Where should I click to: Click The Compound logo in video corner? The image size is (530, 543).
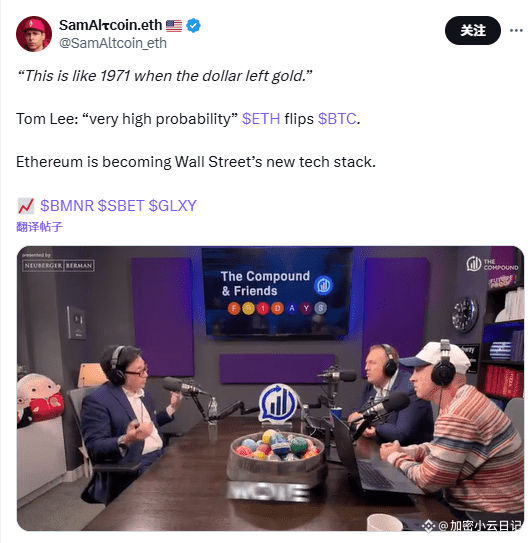pyautogui.click(x=492, y=265)
